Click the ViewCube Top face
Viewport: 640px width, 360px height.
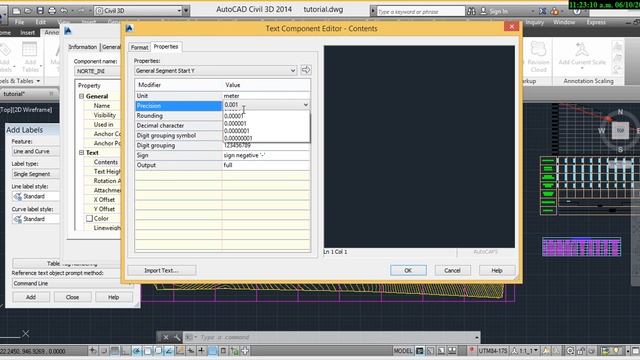click(x=620, y=131)
